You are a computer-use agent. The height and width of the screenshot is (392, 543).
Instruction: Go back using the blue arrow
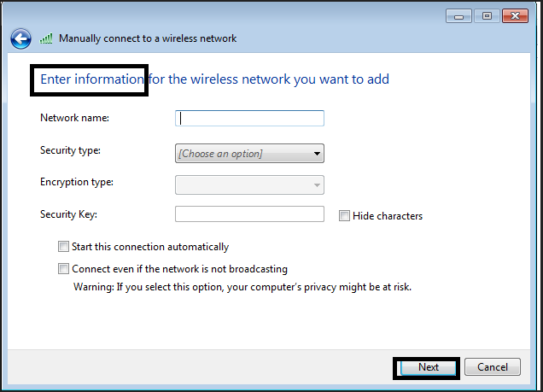pos(21,38)
